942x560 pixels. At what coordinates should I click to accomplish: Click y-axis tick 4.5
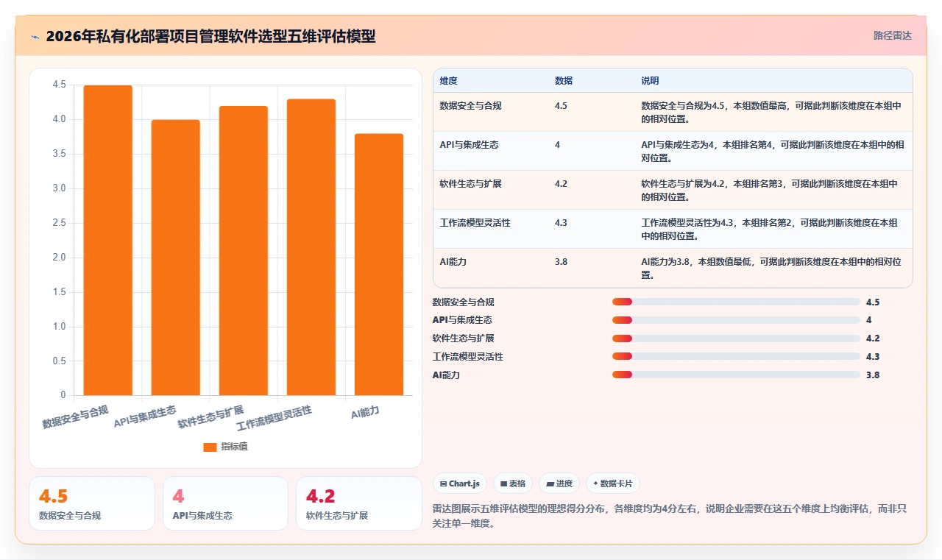tap(59, 85)
